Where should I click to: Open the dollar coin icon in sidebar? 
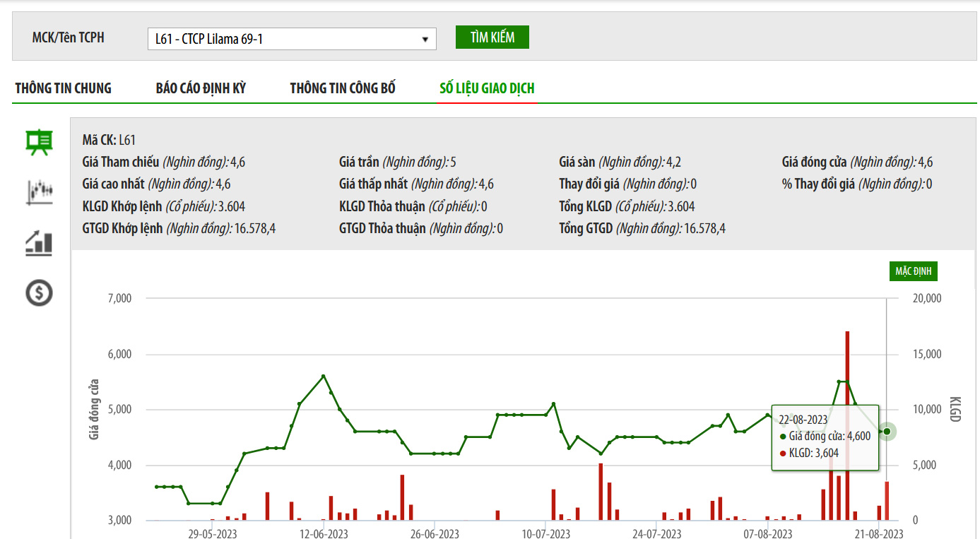point(39,292)
